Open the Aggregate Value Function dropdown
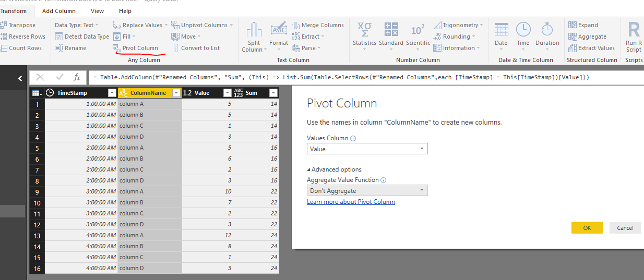 (x=367, y=191)
